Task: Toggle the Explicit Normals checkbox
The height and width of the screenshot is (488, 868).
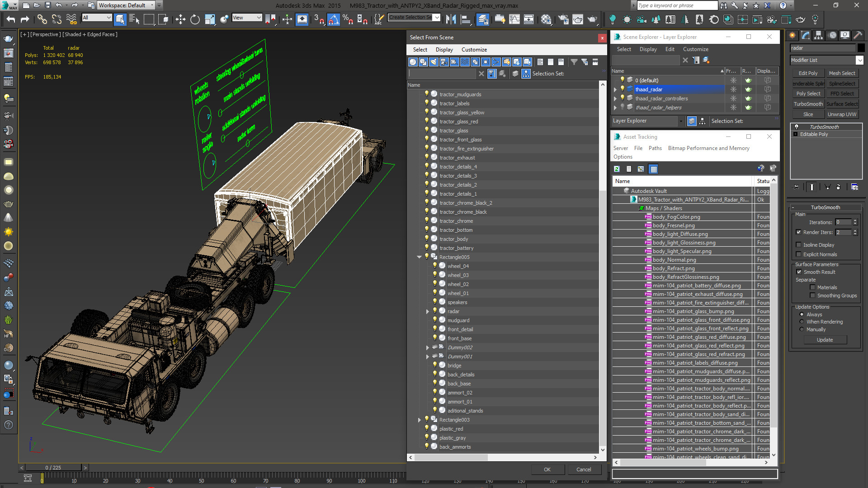Action: pyautogui.click(x=798, y=254)
